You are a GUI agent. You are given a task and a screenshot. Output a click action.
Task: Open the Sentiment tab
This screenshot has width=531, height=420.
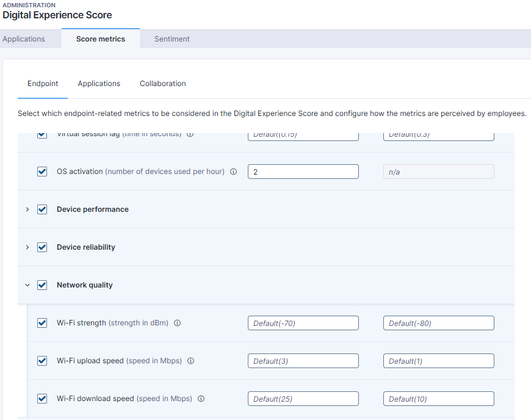[x=172, y=39]
